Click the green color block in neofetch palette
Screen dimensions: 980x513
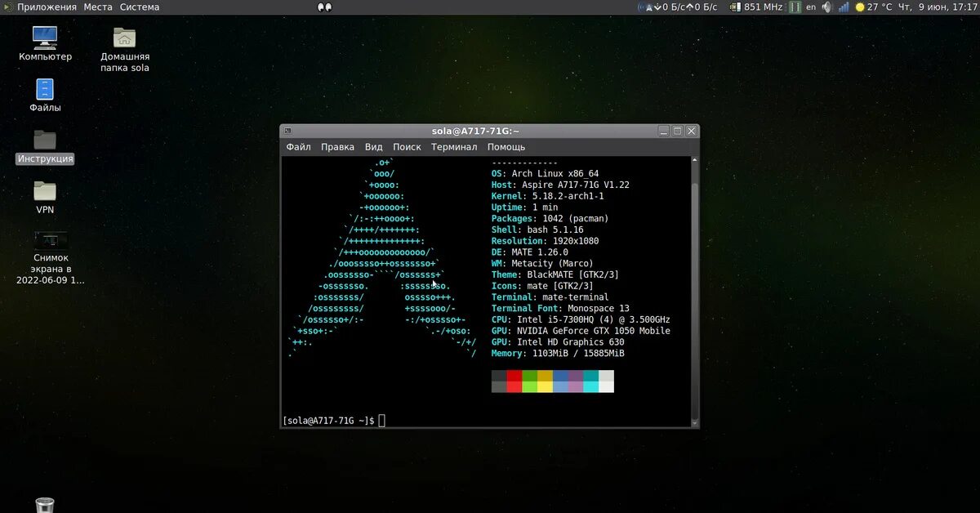[x=529, y=381]
